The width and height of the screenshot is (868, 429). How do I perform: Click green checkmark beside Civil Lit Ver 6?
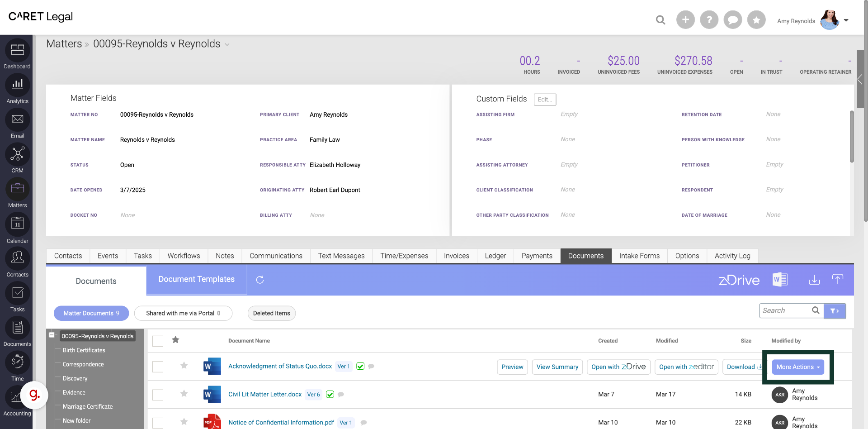[x=330, y=394]
